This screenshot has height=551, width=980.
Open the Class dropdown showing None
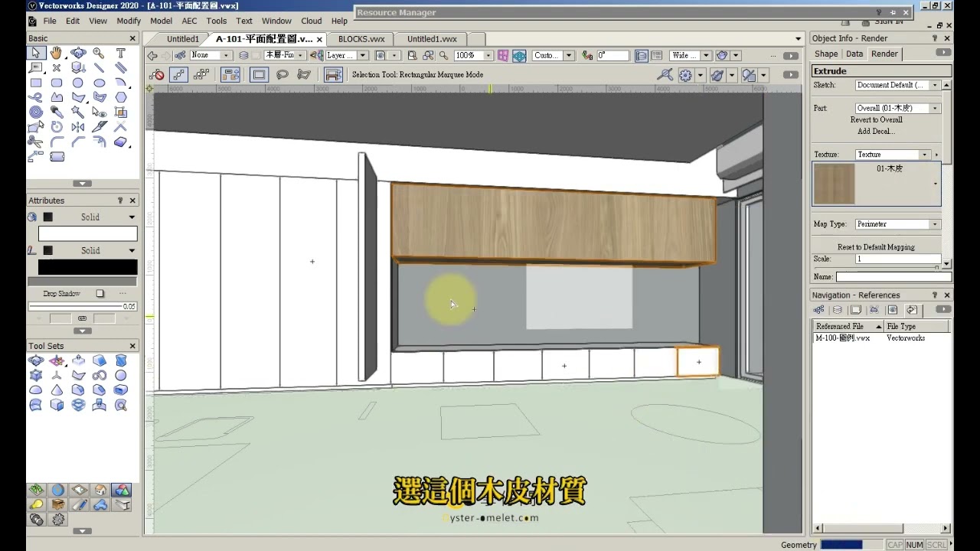click(x=211, y=55)
